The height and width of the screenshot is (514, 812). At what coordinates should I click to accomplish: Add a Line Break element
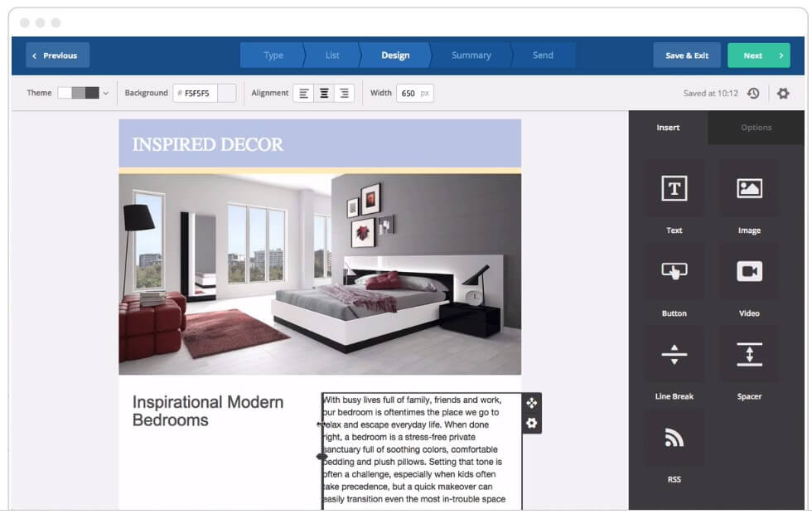[674, 355]
